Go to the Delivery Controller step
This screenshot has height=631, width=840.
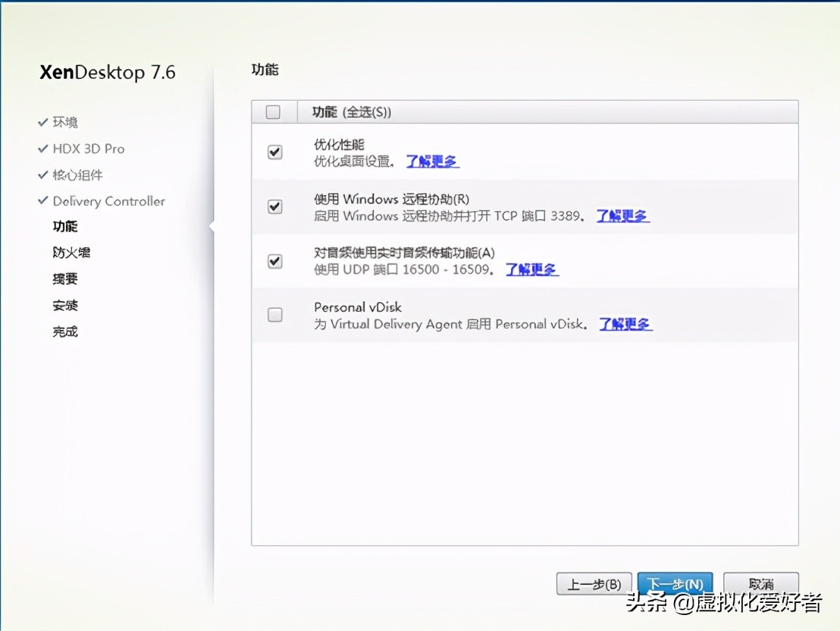(x=108, y=201)
